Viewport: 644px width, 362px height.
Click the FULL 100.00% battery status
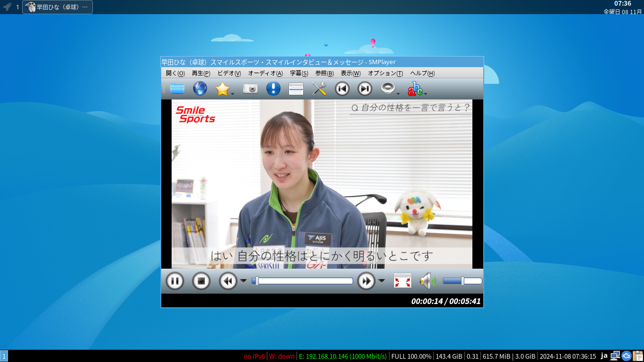tap(411, 356)
